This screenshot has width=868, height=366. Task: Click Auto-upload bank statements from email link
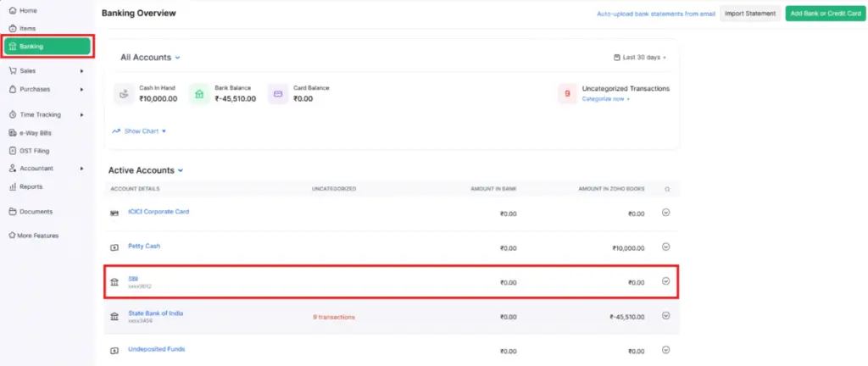tap(656, 14)
